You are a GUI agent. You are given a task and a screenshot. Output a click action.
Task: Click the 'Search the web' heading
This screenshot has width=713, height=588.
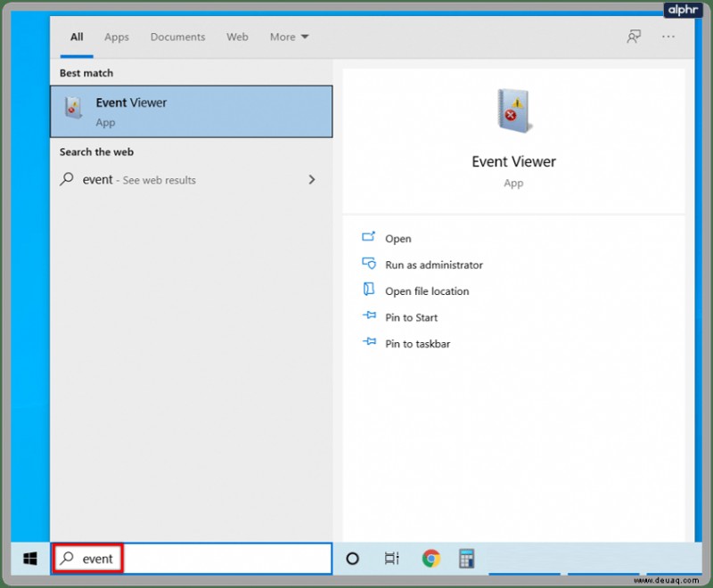point(96,152)
